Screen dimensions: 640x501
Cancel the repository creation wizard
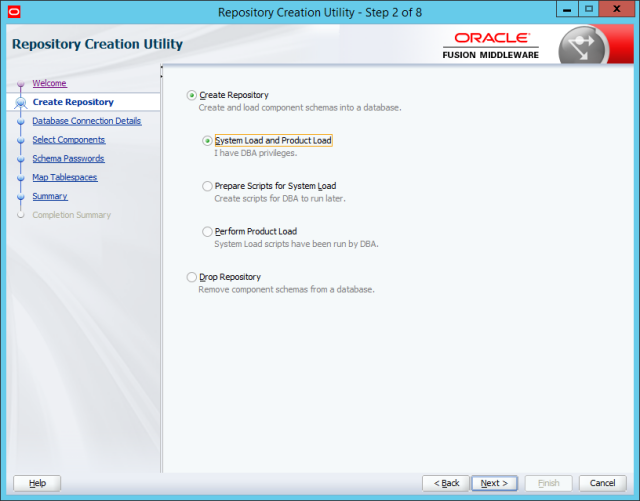pos(602,483)
